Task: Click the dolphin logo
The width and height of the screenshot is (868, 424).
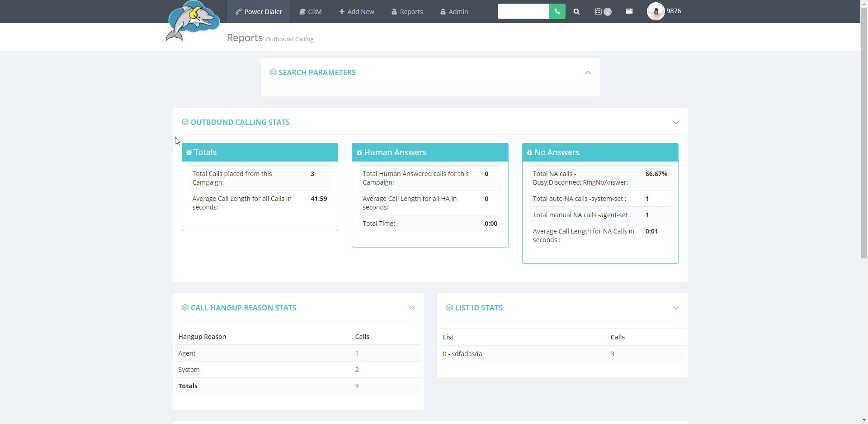Action: [193, 21]
